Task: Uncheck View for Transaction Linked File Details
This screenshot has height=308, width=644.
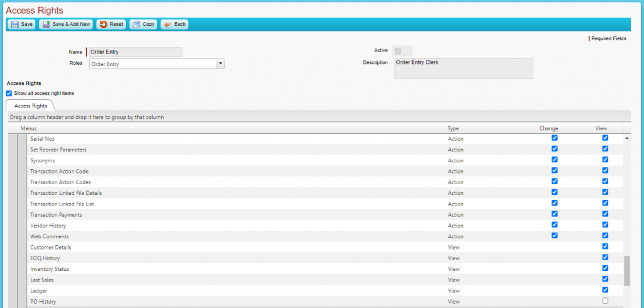Action: pyautogui.click(x=605, y=192)
